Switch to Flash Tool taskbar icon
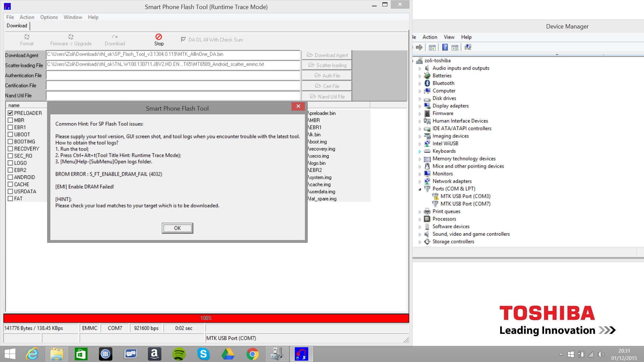This screenshot has height=362, width=644. click(x=302, y=354)
